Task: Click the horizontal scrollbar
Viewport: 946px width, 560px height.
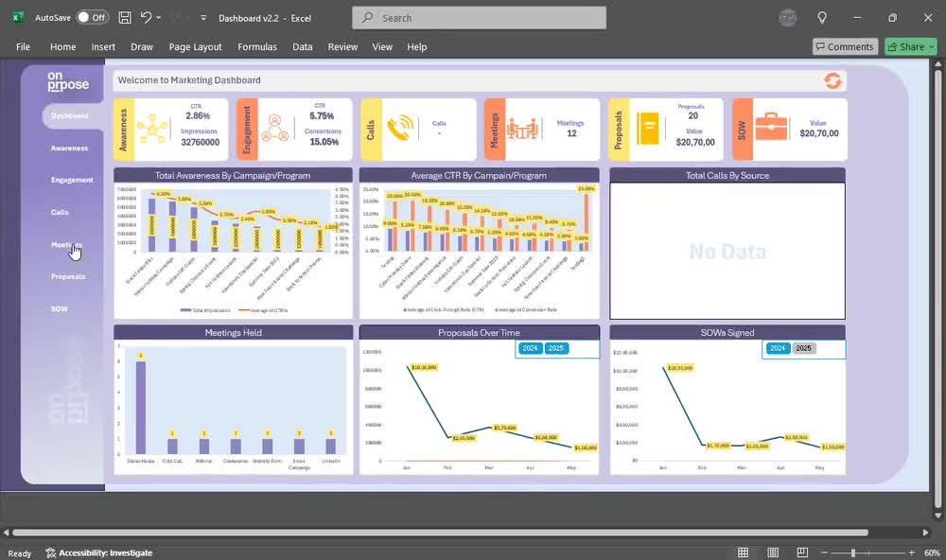Action: pos(440,533)
